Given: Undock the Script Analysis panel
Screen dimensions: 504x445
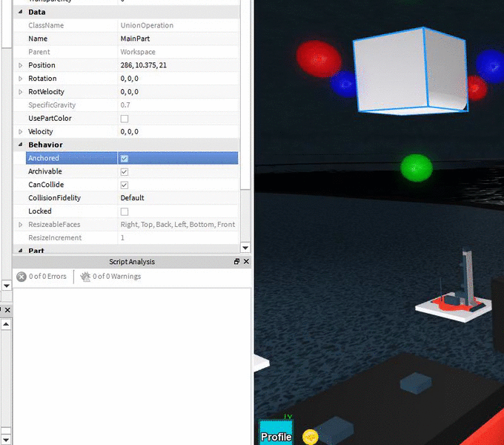Looking at the screenshot, I should pos(237,261).
